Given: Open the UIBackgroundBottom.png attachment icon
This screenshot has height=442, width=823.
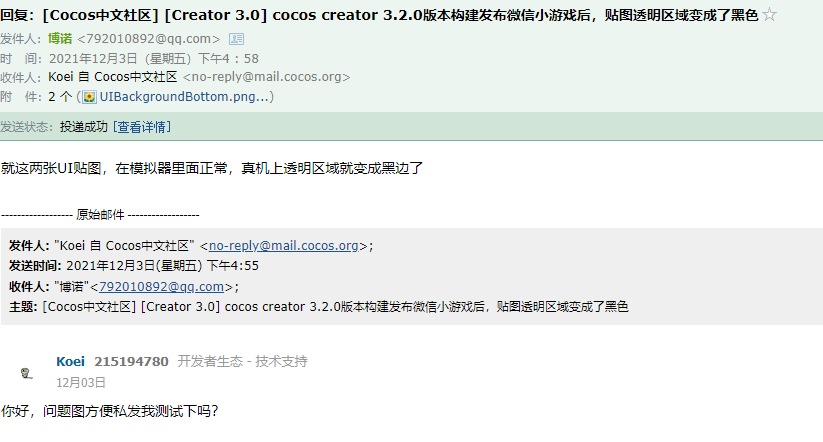Looking at the screenshot, I should click(90, 97).
